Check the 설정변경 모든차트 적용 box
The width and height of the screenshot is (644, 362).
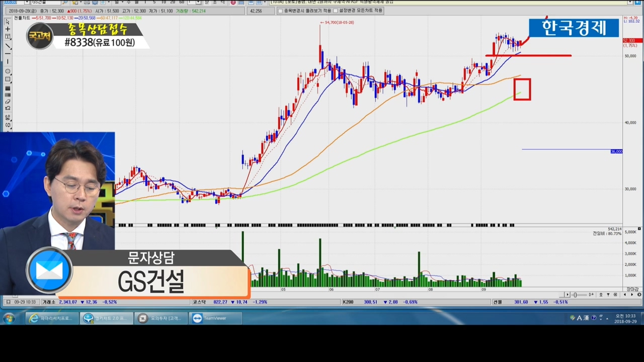point(336,11)
